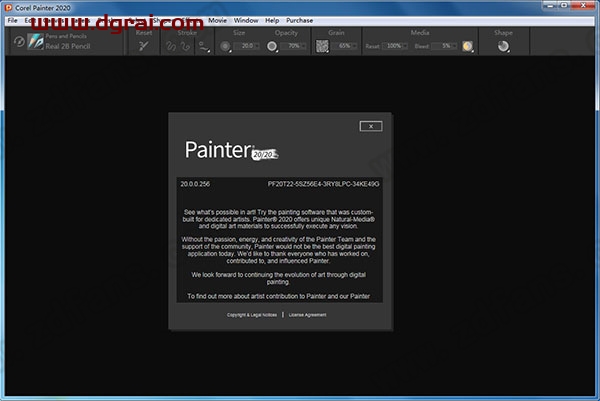Click the Real 2B Pencil brush selector
The height and width of the screenshot is (401, 600).
[x=68, y=44]
